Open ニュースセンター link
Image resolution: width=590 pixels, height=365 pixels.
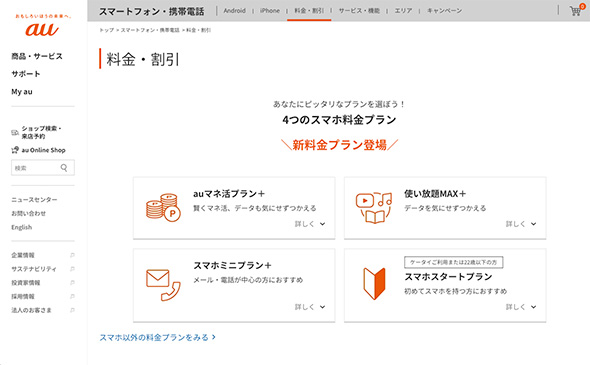point(34,200)
